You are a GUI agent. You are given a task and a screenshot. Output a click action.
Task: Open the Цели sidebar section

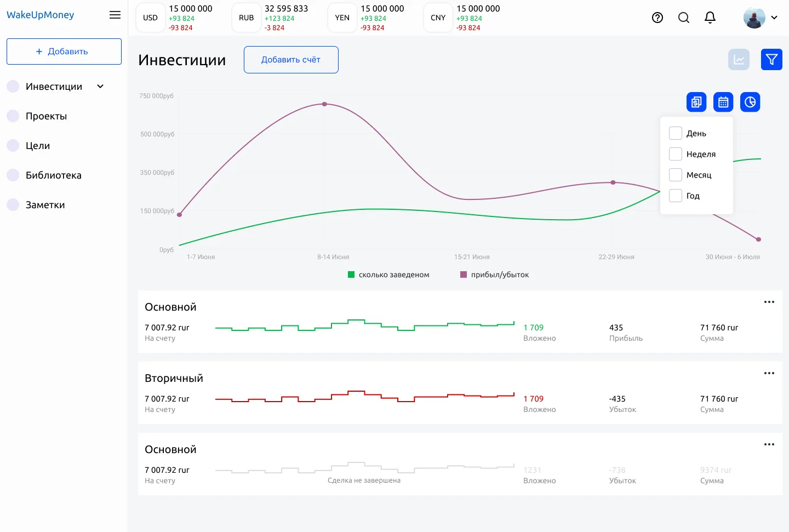coord(38,146)
